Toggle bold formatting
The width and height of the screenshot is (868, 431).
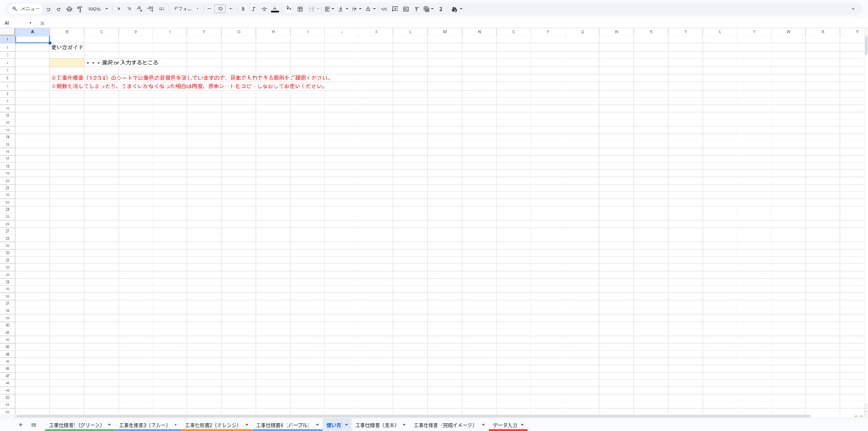pyautogui.click(x=242, y=9)
